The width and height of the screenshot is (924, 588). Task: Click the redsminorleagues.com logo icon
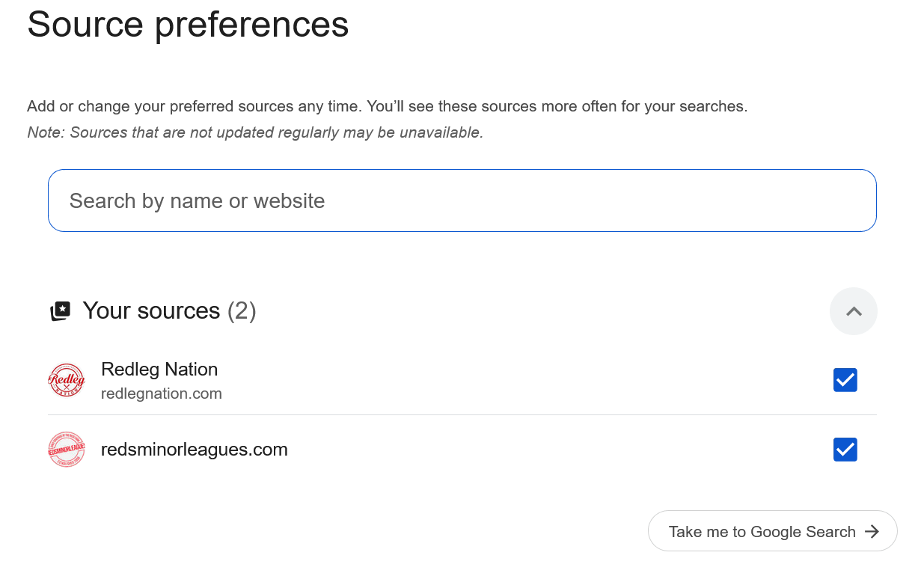(66, 450)
